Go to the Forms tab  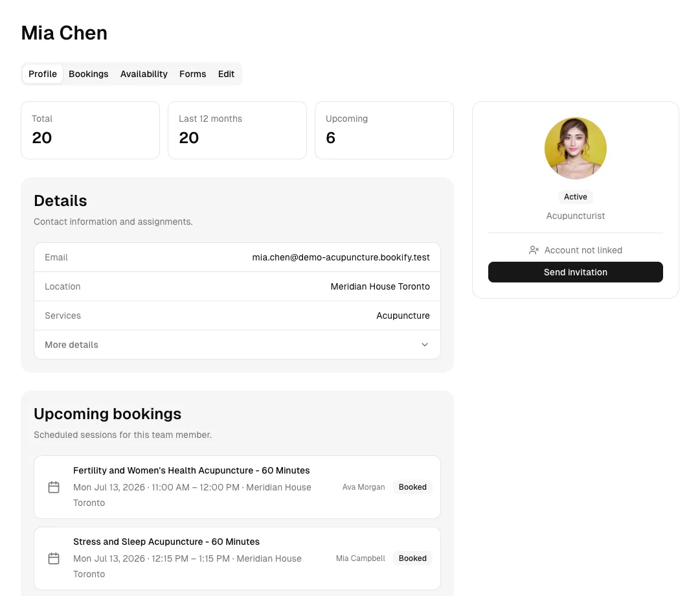coord(192,74)
